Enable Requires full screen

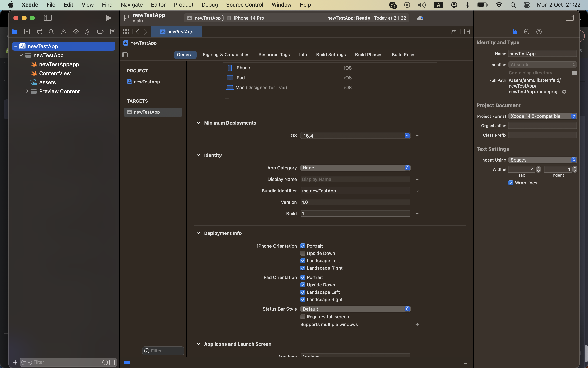[x=303, y=317]
